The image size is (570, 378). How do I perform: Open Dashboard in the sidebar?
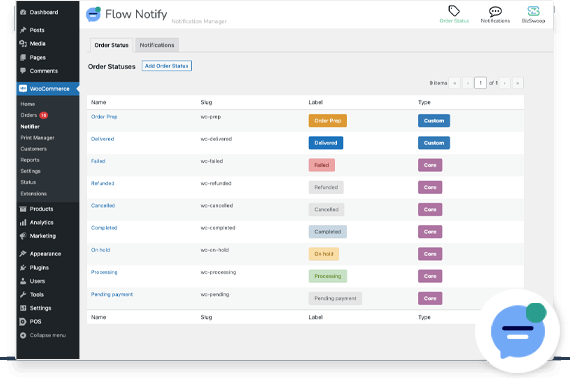[x=44, y=12]
